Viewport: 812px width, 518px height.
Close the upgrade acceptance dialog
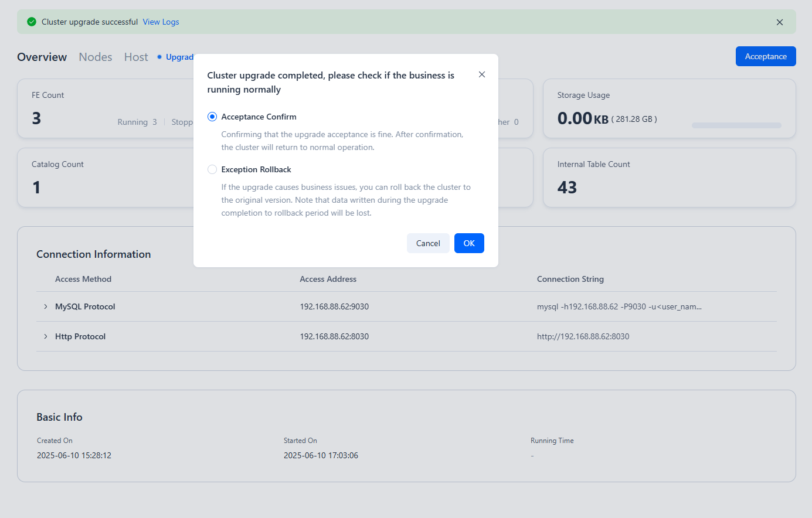[481, 74]
